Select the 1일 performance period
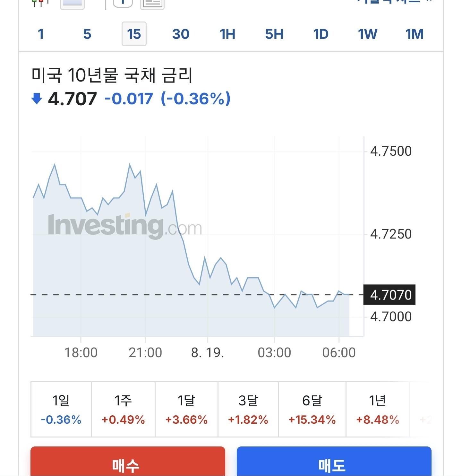 pyautogui.click(x=61, y=410)
